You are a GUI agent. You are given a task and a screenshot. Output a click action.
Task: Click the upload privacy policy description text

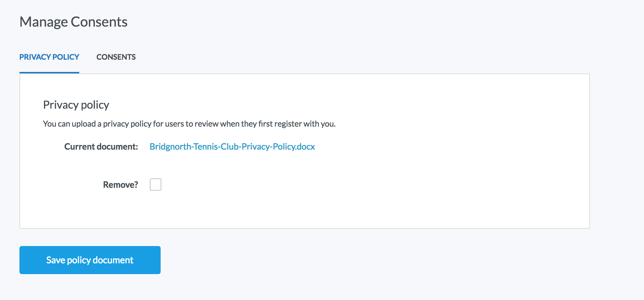(189, 124)
